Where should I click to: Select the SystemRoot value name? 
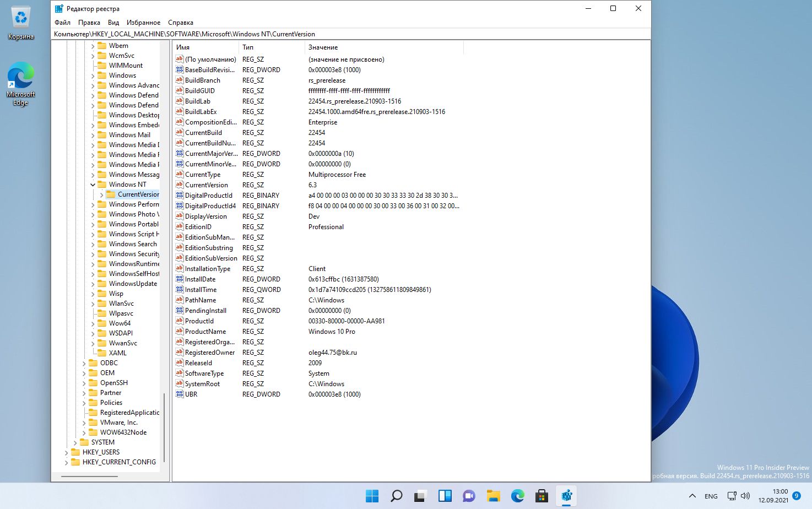[x=202, y=384]
